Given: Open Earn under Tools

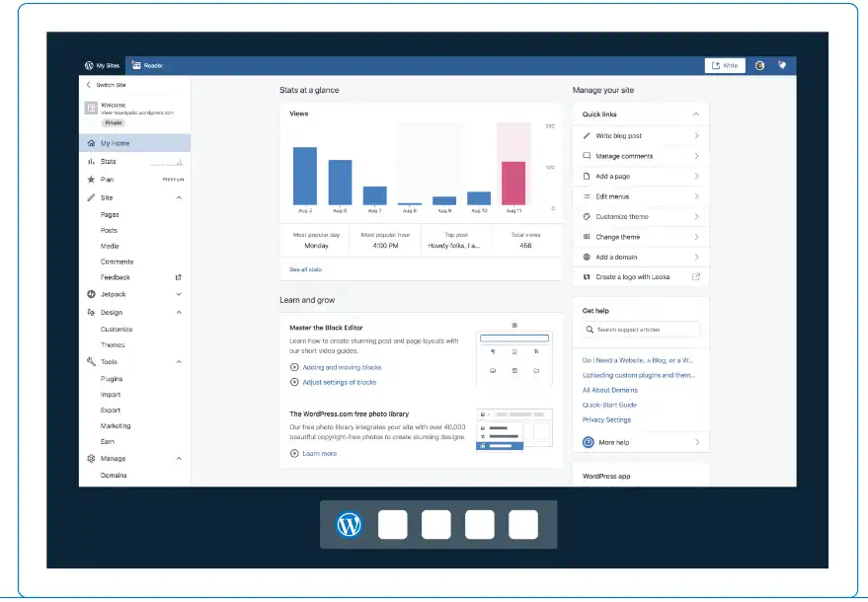Looking at the screenshot, I should tap(108, 441).
